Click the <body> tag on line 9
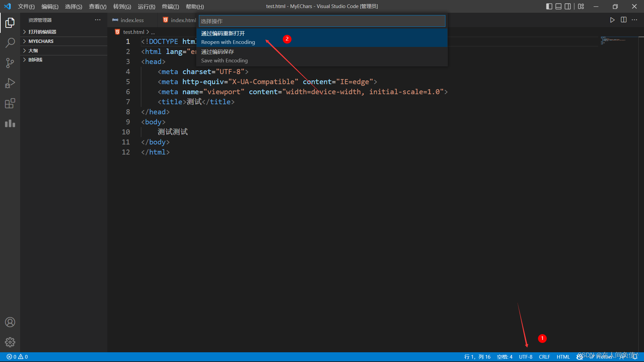 [x=153, y=122]
